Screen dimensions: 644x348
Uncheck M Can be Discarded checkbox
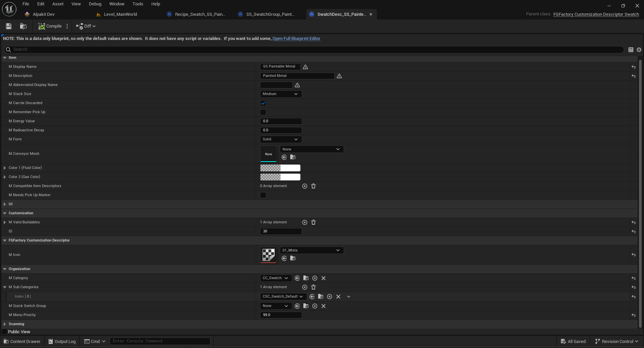coord(263,103)
